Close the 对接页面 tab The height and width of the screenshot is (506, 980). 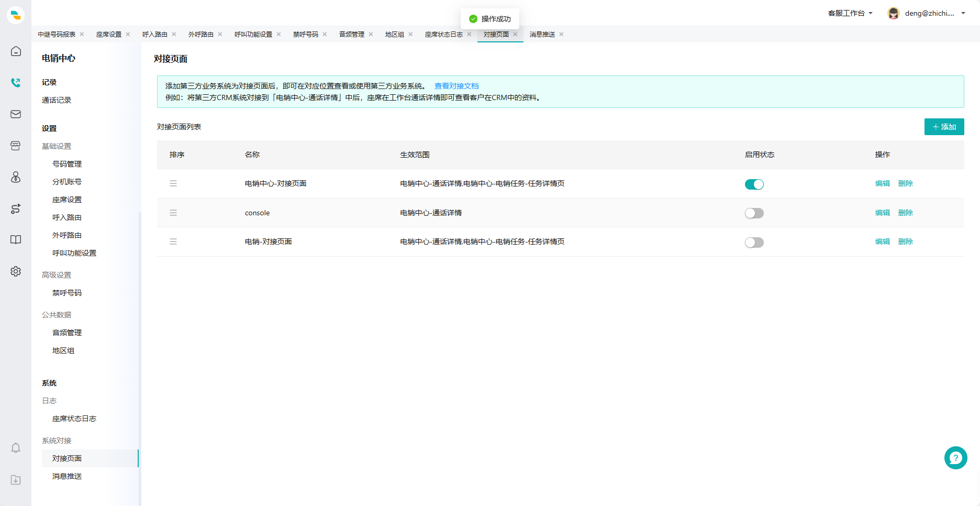tap(515, 34)
